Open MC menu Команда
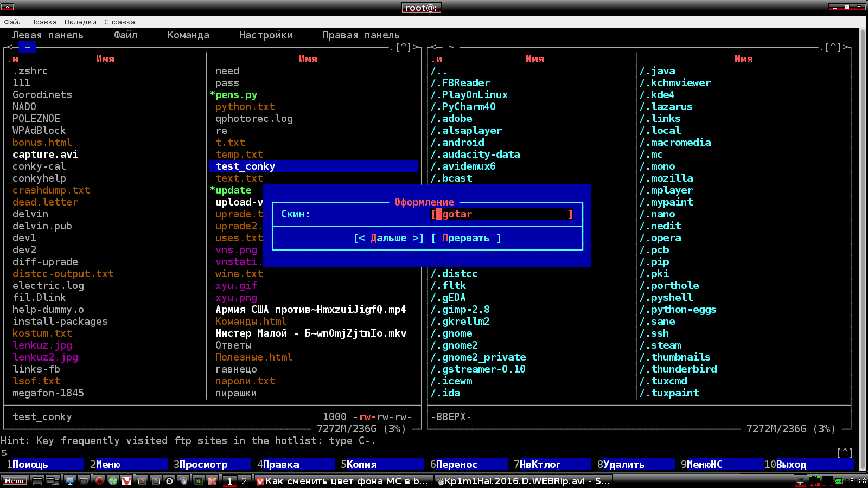The width and height of the screenshot is (868, 488). [188, 35]
